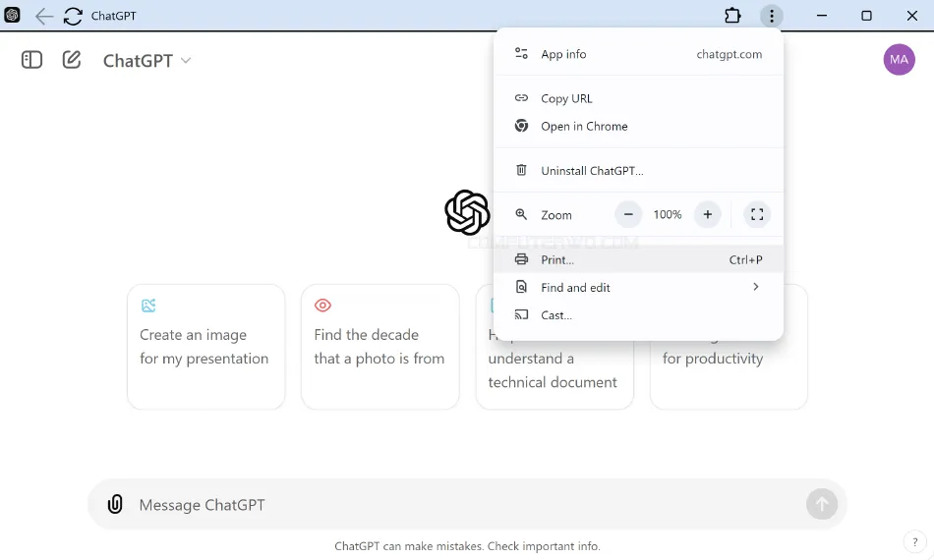Viewport: 934px width, 560px height.
Task: Close the ChatGPT window
Action: click(x=912, y=16)
